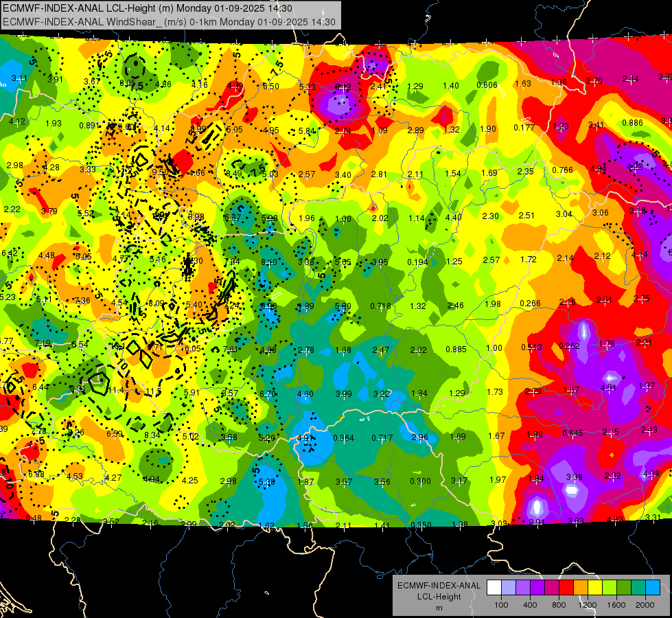Click the LCL-Height header title line
This screenshot has height=618, width=672.
148,8
